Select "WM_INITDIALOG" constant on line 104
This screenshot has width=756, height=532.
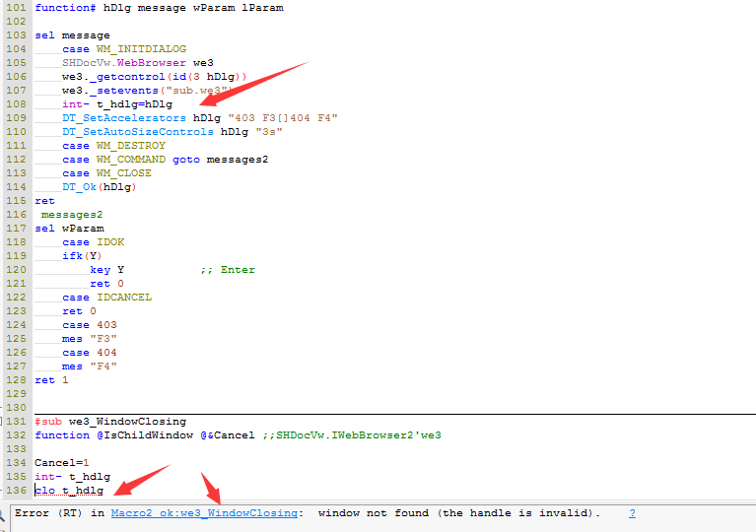(141, 49)
